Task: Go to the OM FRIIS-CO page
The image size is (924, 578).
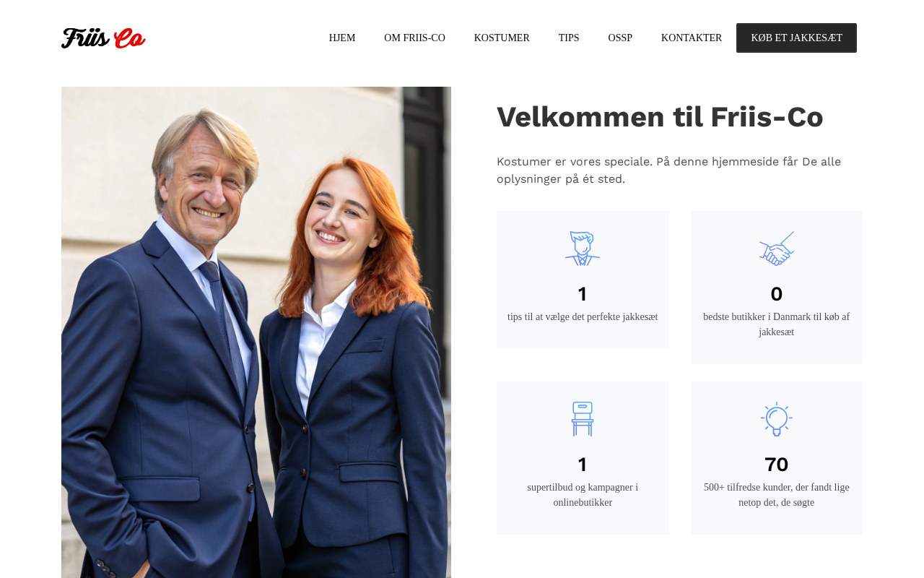Action: 414,38
